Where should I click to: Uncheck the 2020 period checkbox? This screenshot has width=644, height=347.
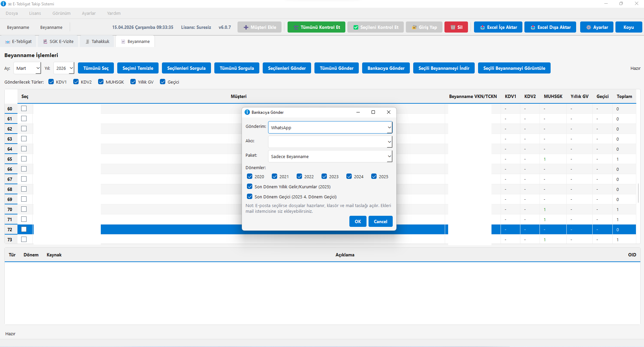tap(250, 177)
